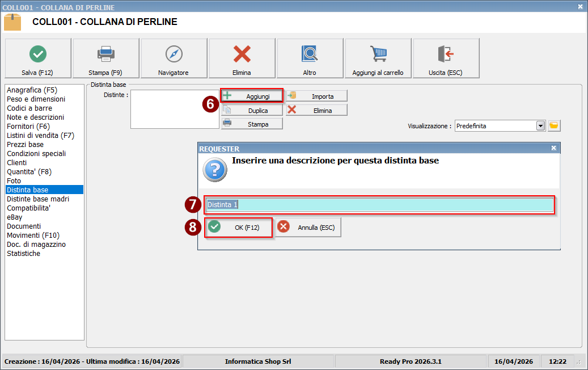Click the Stampa (F9) printer toolbar icon
The height and width of the screenshot is (370, 588).
[x=105, y=54]
